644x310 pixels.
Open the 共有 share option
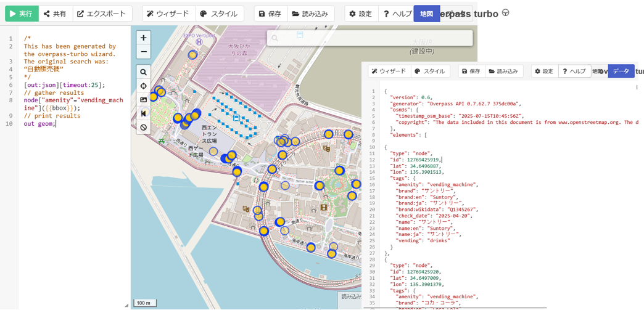coord(56,14)
